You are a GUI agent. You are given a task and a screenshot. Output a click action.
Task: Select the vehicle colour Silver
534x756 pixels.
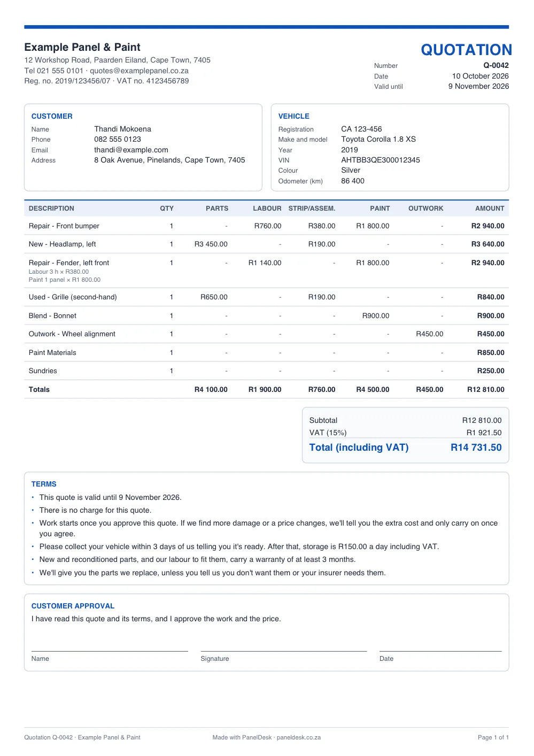pos(351,170)
